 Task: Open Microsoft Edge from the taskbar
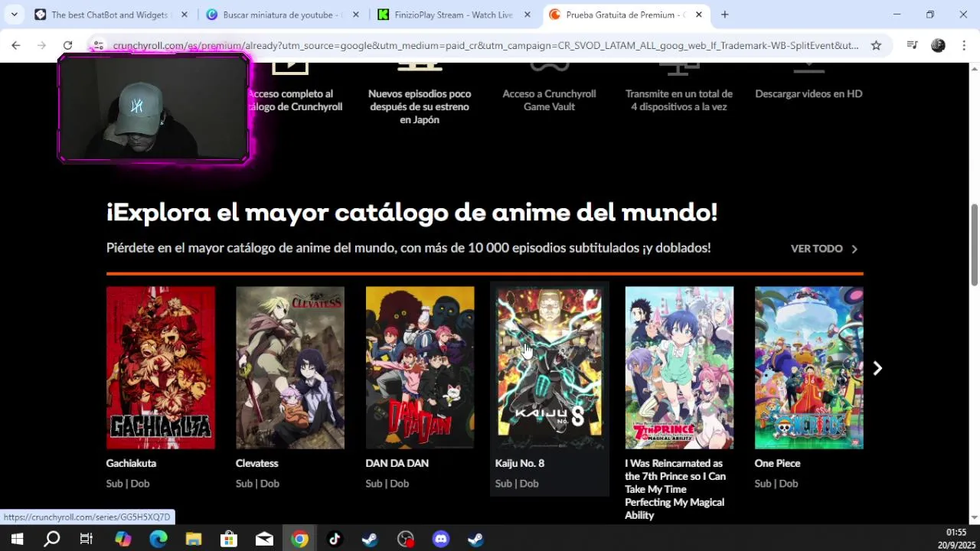click(x=158, y=540)
